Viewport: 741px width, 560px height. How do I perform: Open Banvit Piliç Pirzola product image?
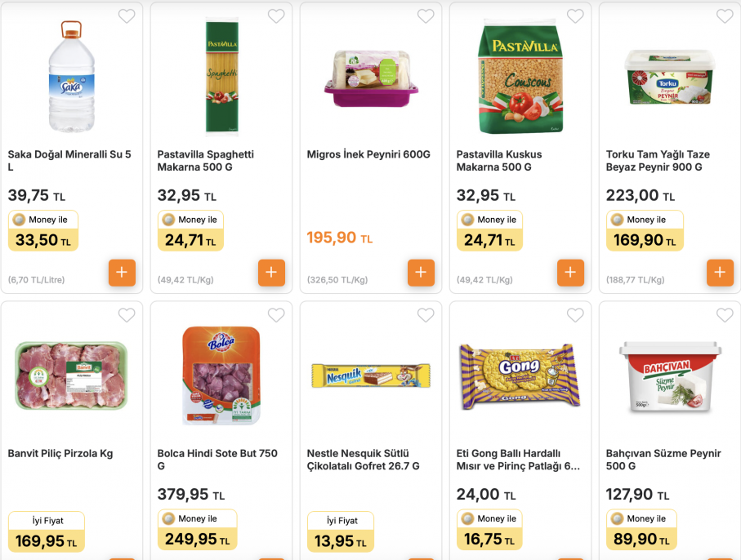pos(71,376)
